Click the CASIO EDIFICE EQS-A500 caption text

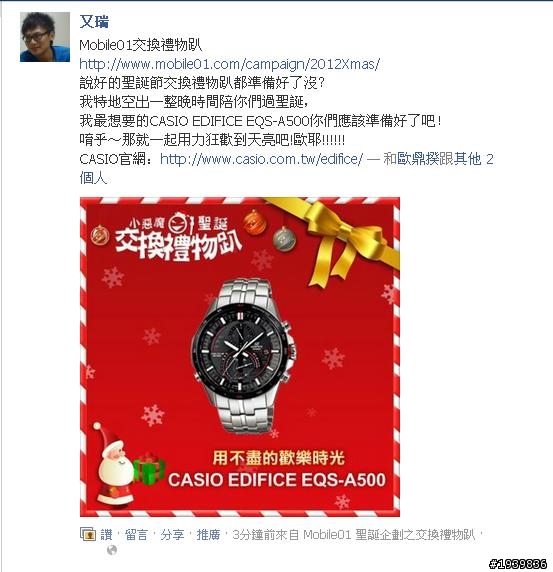(277, 480)
